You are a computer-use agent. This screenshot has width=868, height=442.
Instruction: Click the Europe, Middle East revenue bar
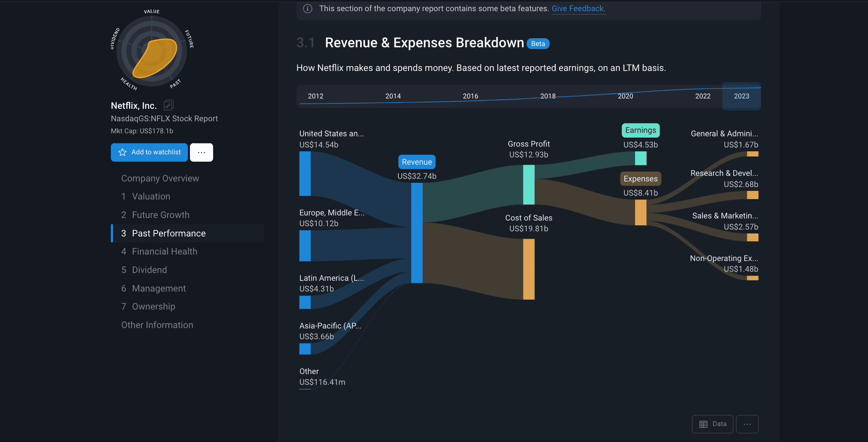click(305, 246)
